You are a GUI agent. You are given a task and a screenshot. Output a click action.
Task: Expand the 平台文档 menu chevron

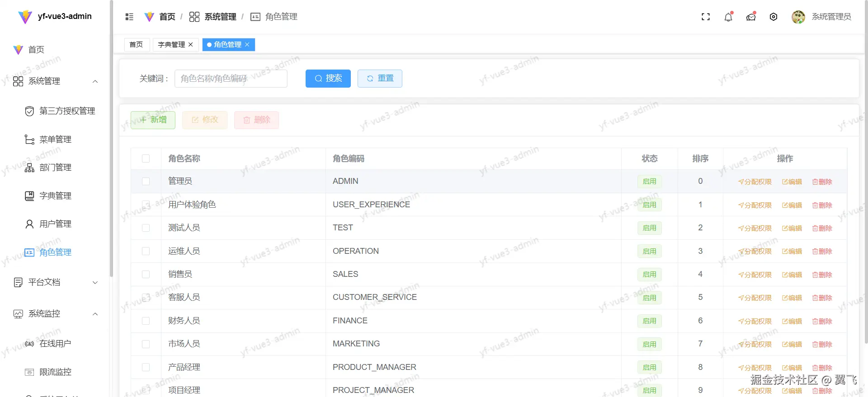click(95, 282)
